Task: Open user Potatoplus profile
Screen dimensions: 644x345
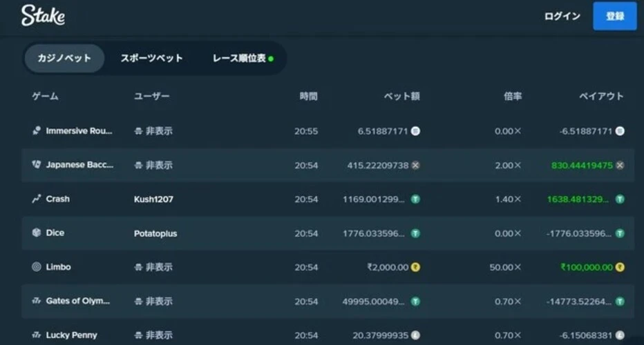Action: [x=155, y=233]
